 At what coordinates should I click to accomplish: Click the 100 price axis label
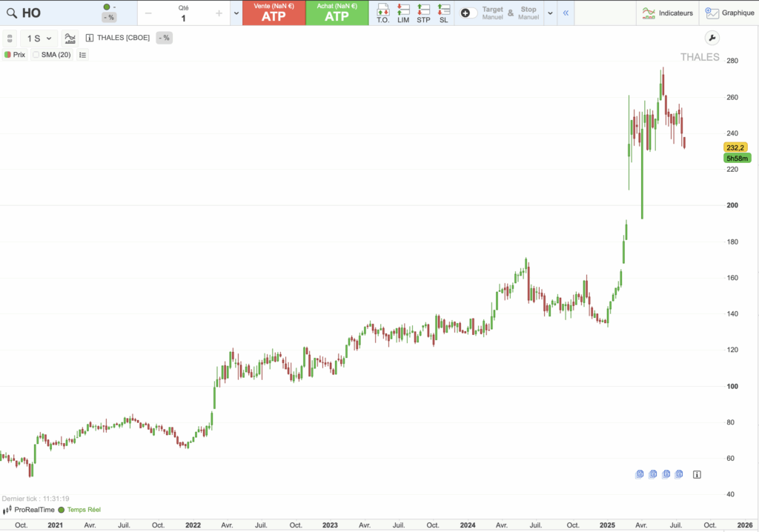[732, 386]
